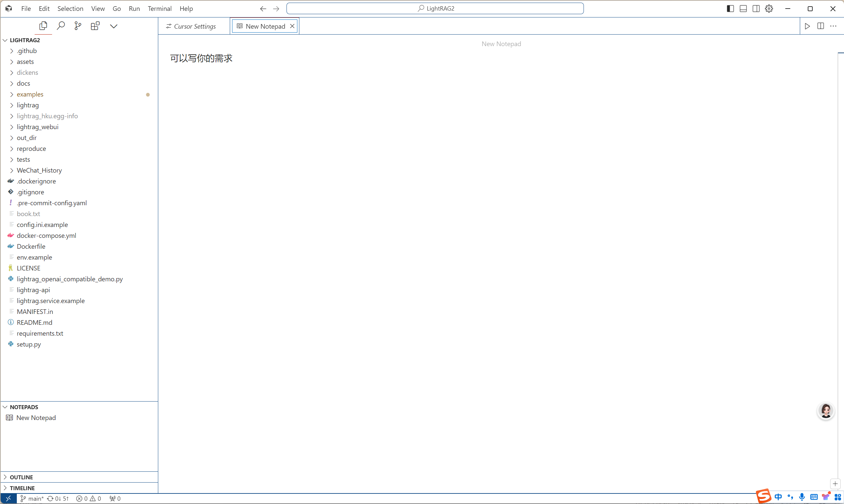
Task: Open the Source Control view icon
Action: [78, 26]
